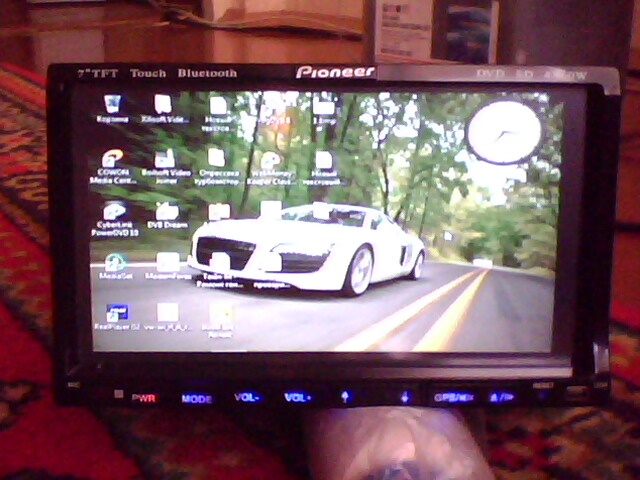
Task: Lower volume with the VOL- button
Action: coord(246,397)
